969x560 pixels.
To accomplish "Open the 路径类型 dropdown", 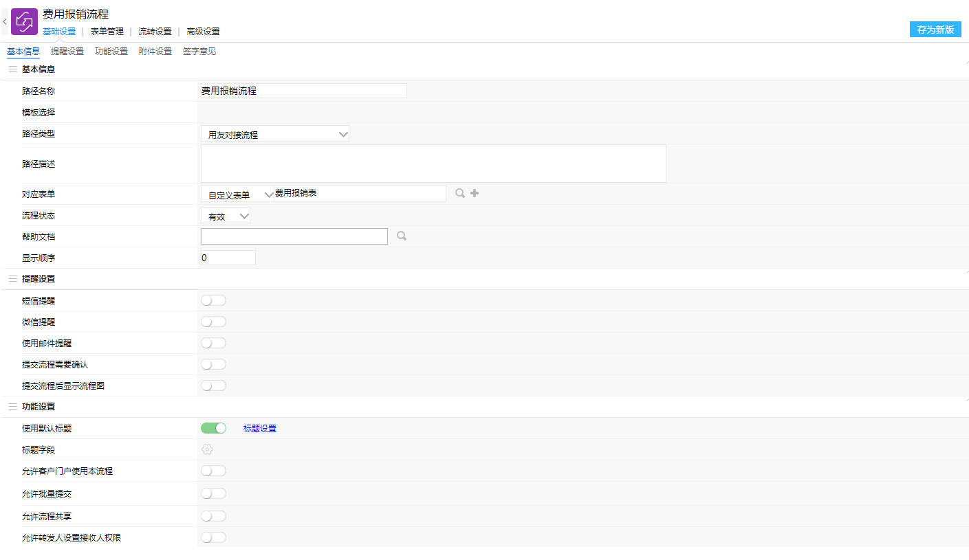I will point(275,135).
